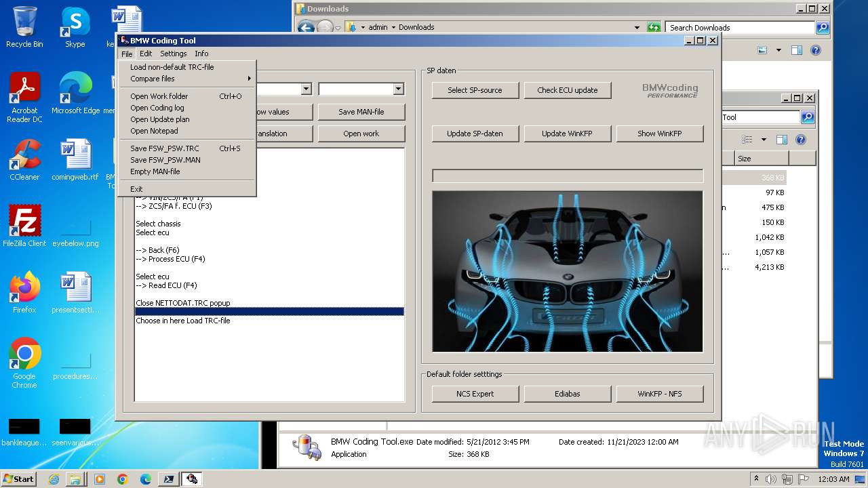Launch Skype from desktop
The width and height of the screenshot is (868, 488).
point(75,27)
